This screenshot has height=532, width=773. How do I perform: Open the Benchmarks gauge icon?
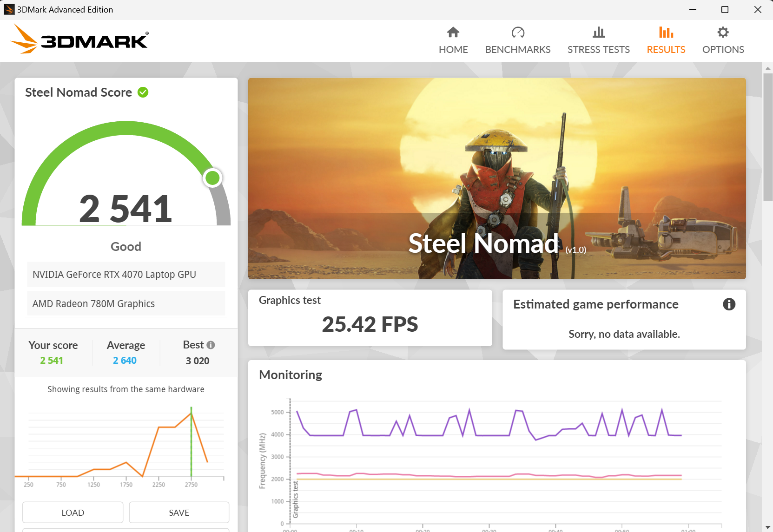[518, 32]
